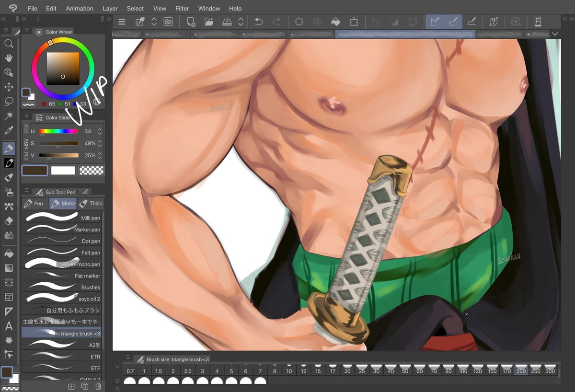Choose the soyo oil 2 brush

pyautogui.click(x=61, y=298)
